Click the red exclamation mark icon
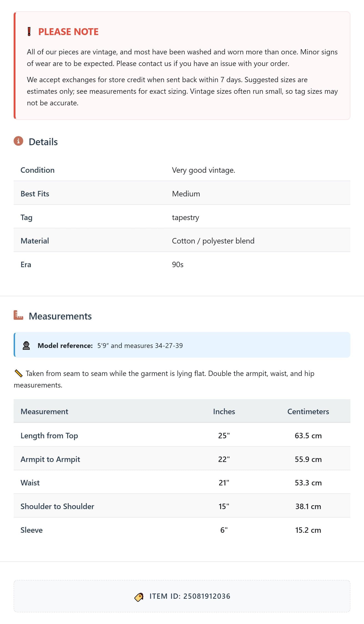This screenshot has width=364, height=624. (x=29, y=32)
